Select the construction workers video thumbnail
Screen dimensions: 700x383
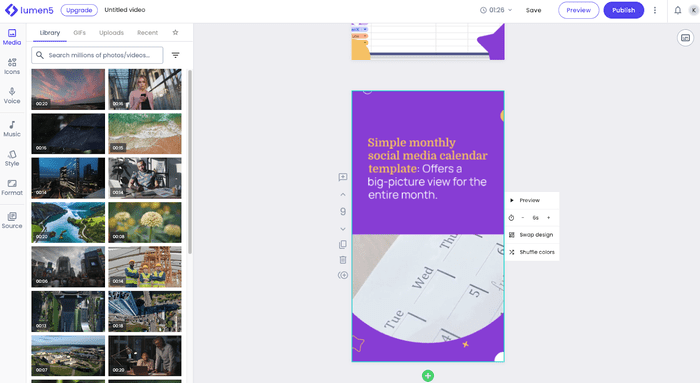click(x=145, y=267)
